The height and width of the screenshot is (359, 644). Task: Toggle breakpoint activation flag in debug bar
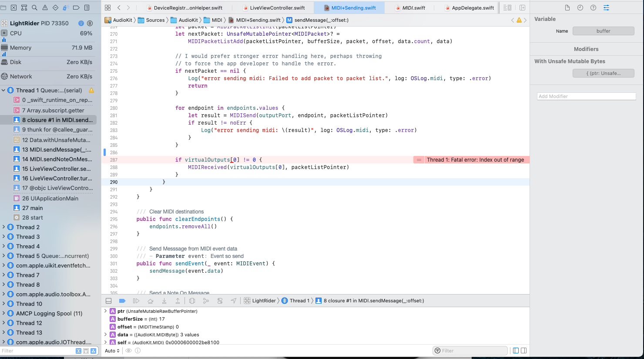click(122, 300)
